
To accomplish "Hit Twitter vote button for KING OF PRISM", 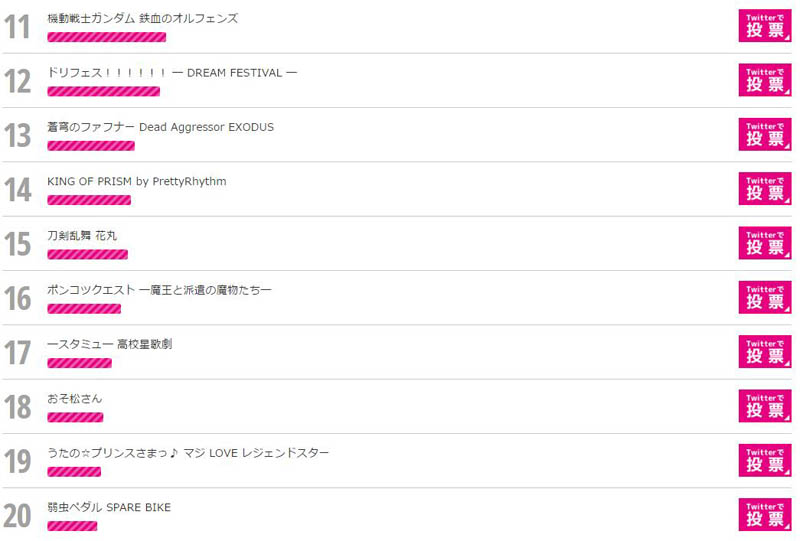I will pyautogui.click(x=765, y=189).
